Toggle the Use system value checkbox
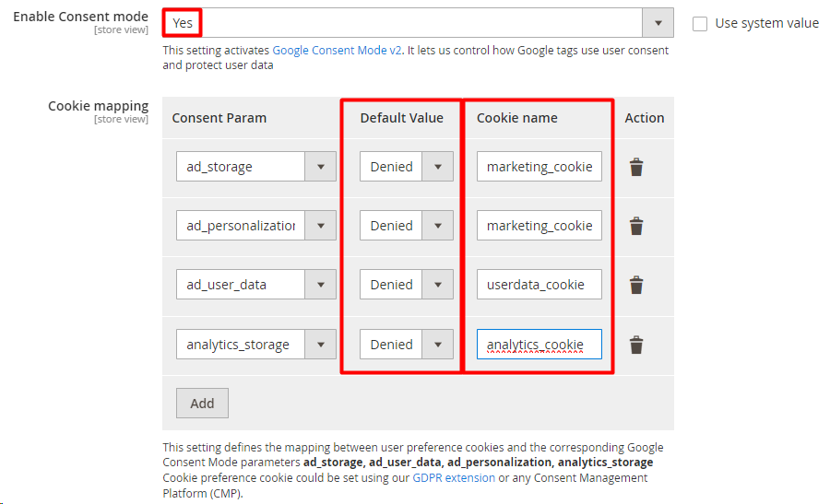Screen dimensions: 830x504 click(x=700, y=23)
